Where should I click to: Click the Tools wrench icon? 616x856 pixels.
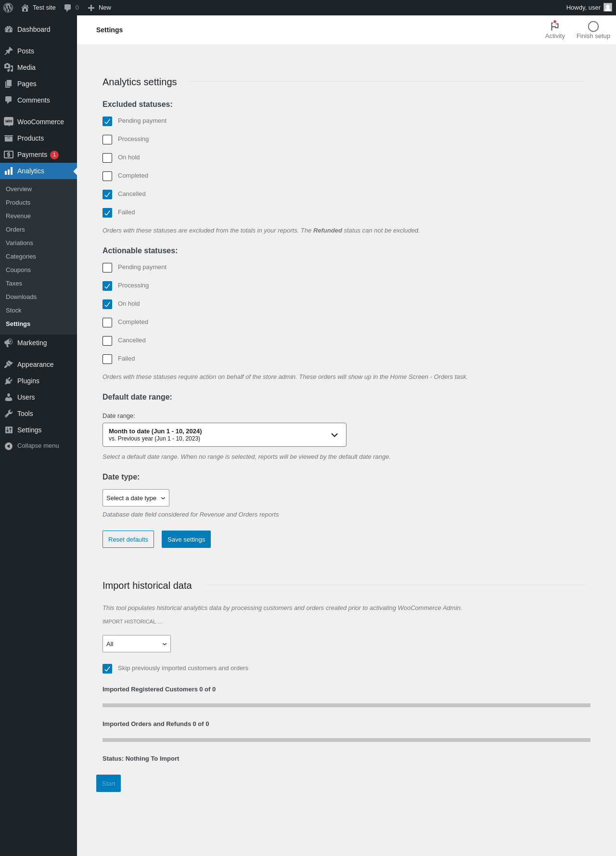(9, 414)
